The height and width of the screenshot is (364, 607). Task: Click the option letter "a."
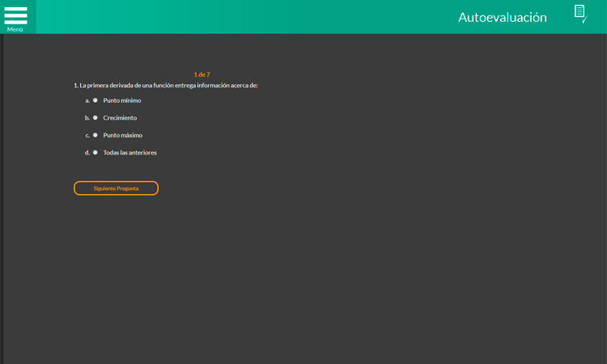[87, 100]
